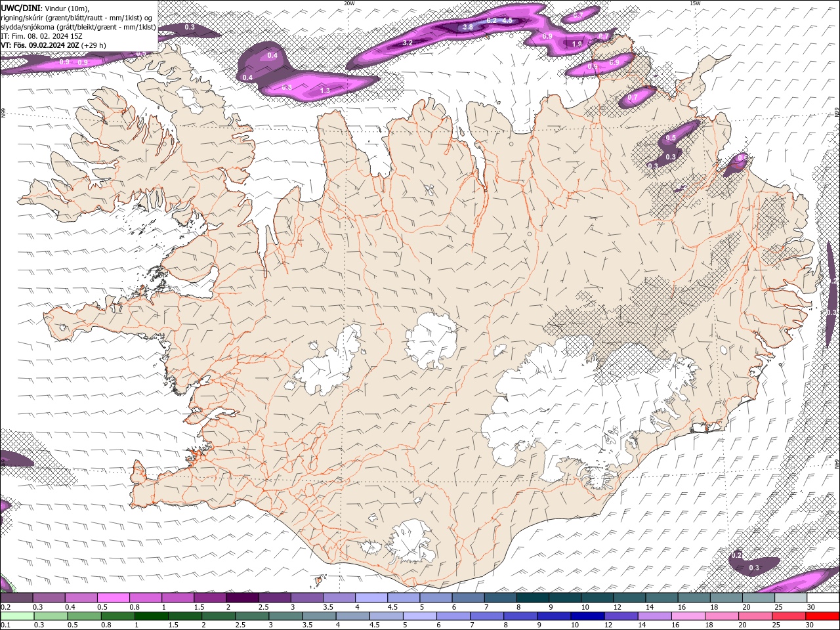The image size is (840, 630).
Task: Click the UWC/DINI title in the info box
Action: [x=20, y=7]
